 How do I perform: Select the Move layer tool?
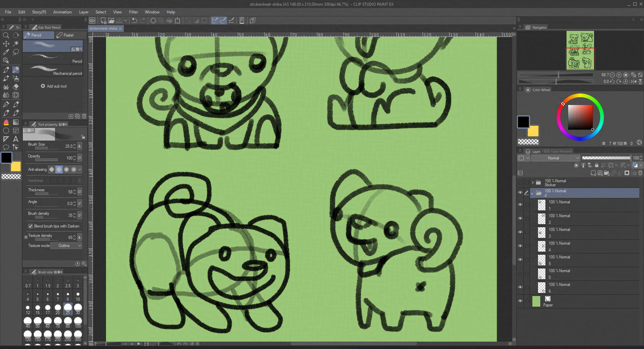click(x=6, y=44)
